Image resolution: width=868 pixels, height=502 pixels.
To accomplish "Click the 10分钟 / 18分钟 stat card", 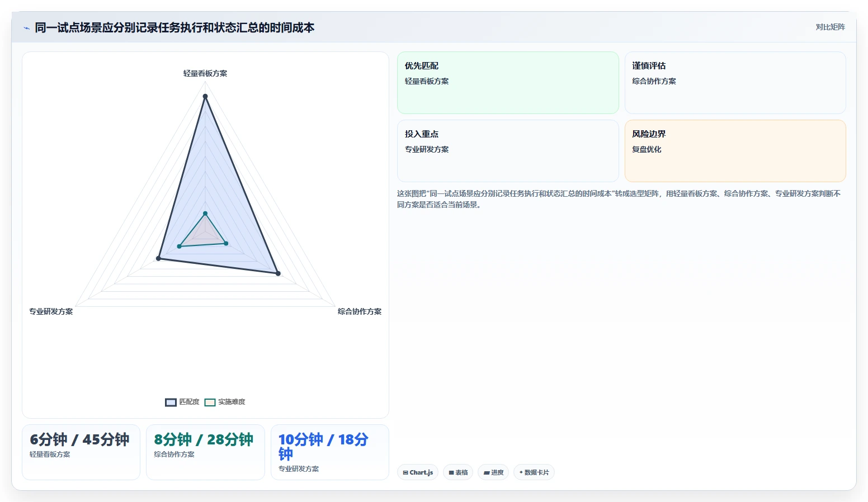I will [x=330, y=452].
